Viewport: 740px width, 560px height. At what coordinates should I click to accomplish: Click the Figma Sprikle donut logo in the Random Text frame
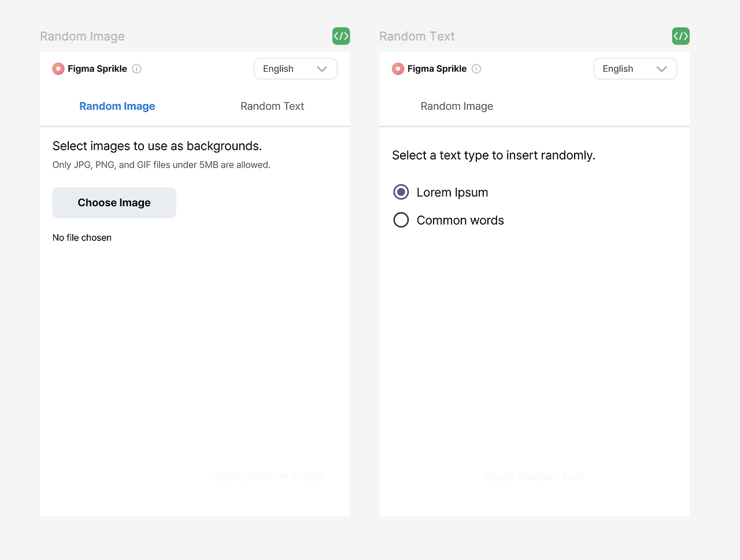click(x=398, y=69)
